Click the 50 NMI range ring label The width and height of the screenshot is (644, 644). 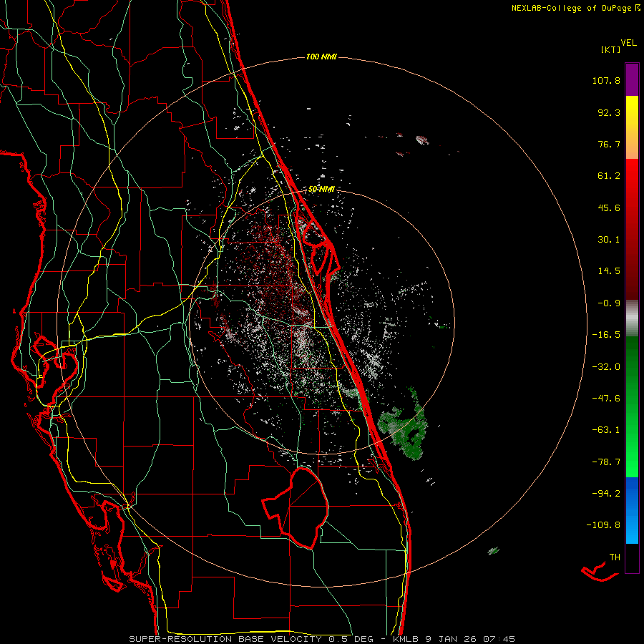point(321,190)
